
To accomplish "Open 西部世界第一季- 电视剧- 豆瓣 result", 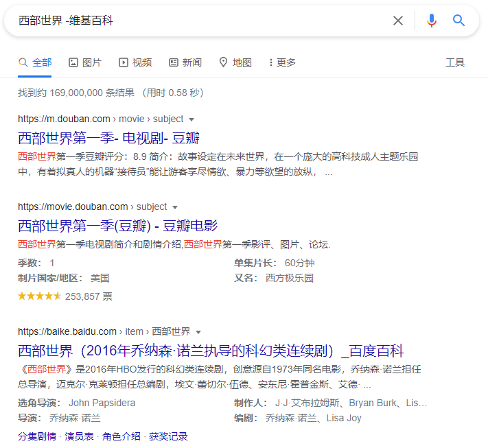I will click(108, 138).
